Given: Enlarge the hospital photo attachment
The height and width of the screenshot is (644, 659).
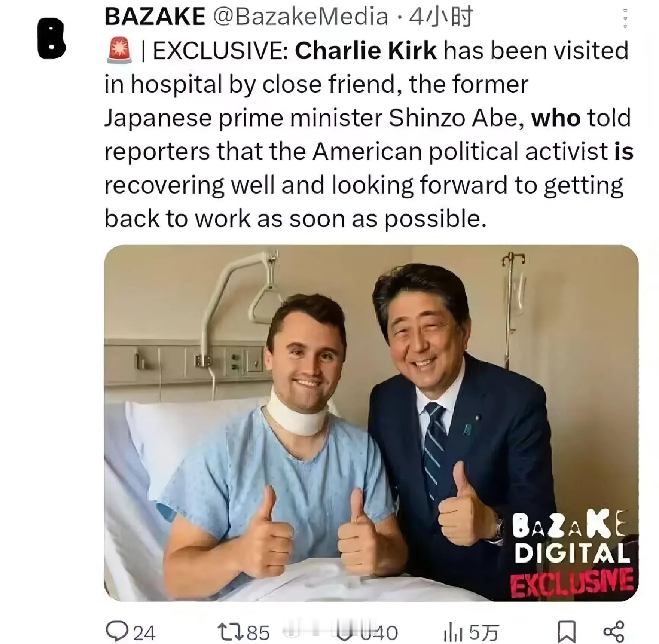Looking at the screenshot, I should point(371,422).
